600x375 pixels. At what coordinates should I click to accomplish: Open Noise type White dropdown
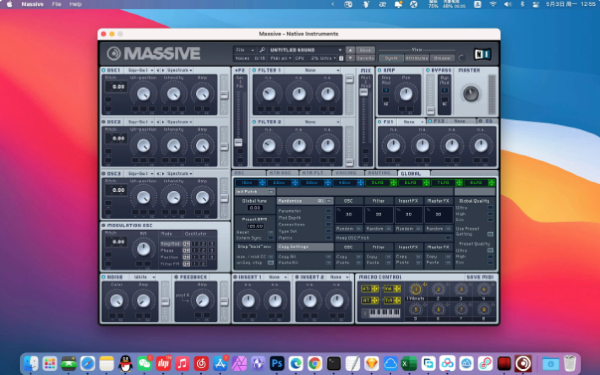pyautogui.click(x=143, y=277)
